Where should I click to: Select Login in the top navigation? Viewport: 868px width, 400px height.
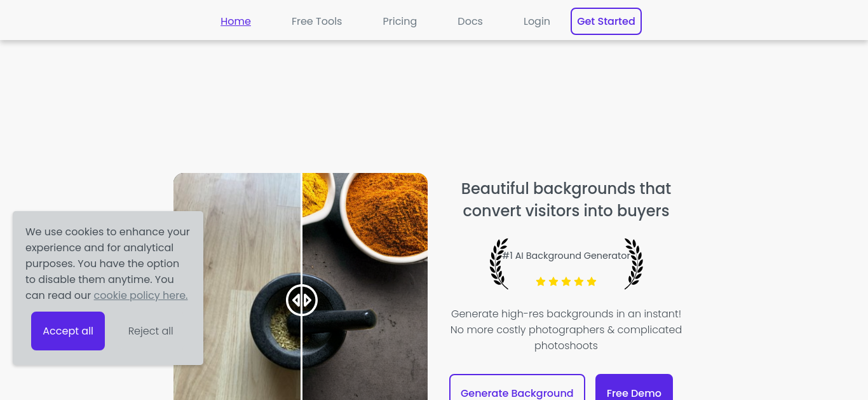537,22
